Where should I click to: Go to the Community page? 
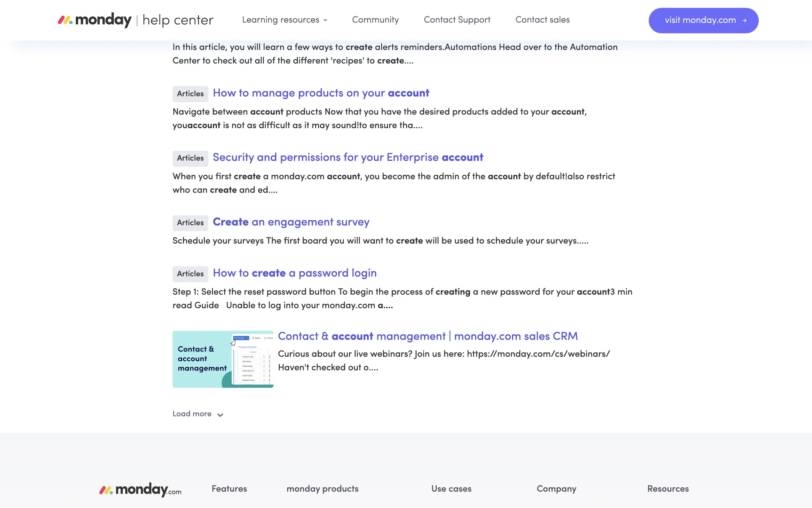[x=375, y=20]
